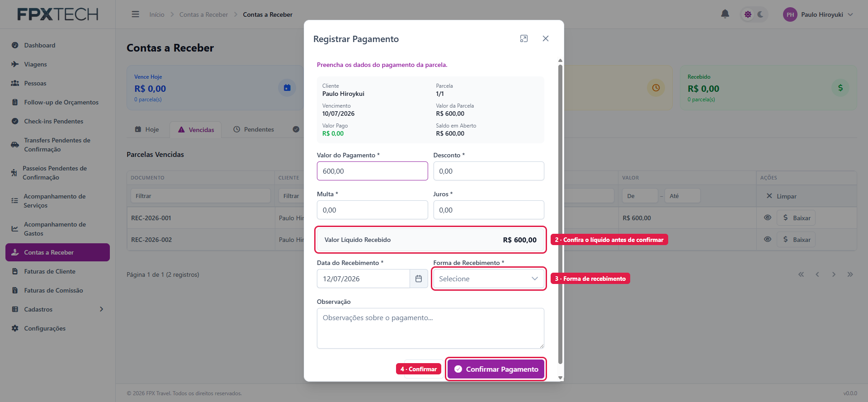Screen dimensions: 868x402
Task: Click Baixar for REC-2026-002
Action: 796,240
